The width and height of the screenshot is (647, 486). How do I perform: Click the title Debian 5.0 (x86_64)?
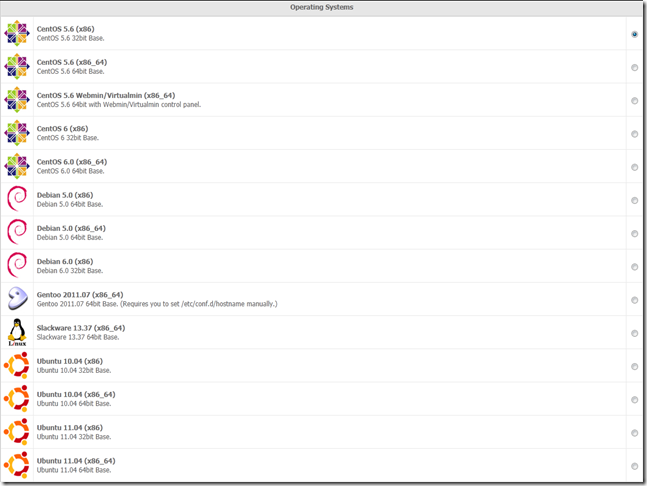(71, 228)
